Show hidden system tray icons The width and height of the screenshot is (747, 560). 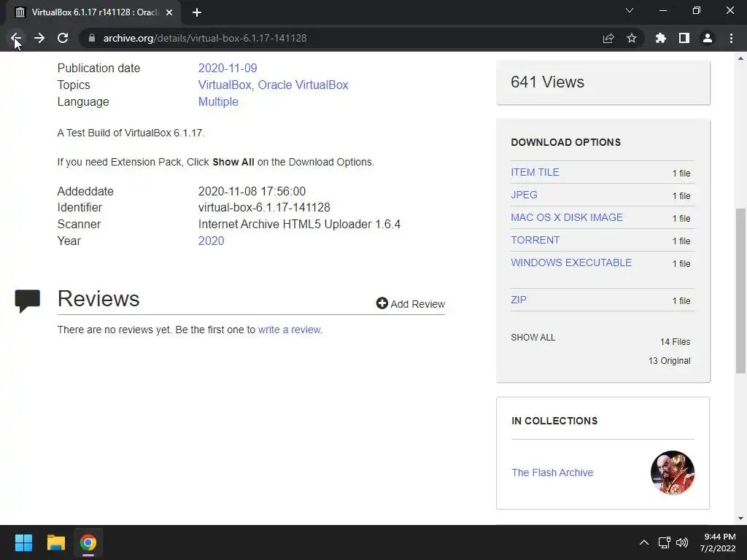(x=643, y=542)
